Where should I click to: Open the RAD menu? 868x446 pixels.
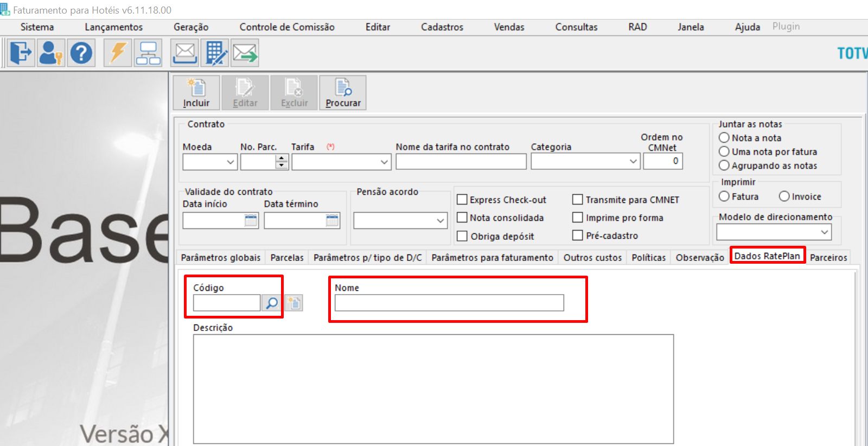tap(637, 27)
